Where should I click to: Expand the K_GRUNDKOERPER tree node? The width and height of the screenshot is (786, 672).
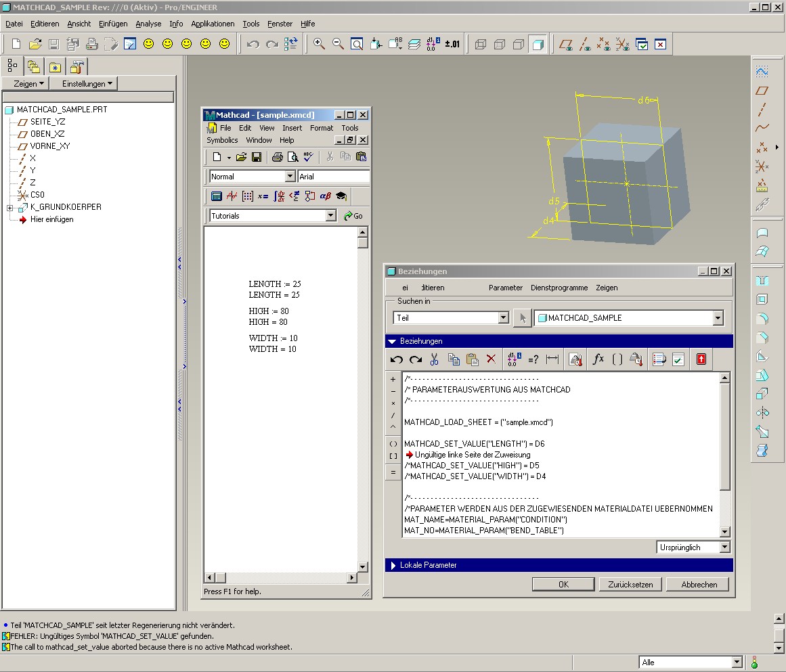[9, 208]
